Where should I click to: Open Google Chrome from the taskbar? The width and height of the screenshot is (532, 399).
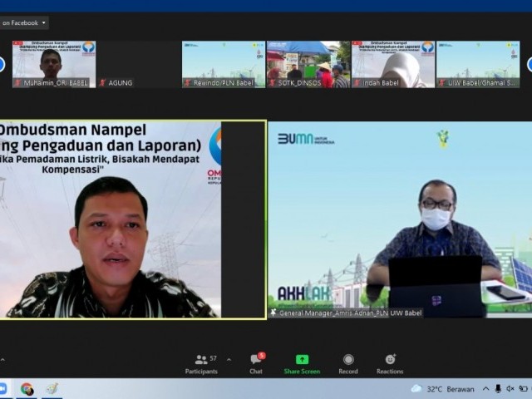click(27, 389)
